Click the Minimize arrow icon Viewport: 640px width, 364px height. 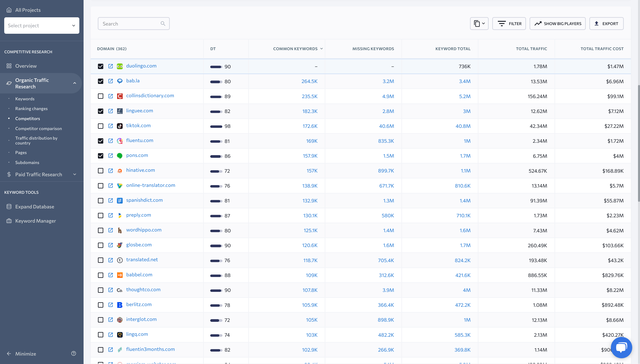point(9,354)
